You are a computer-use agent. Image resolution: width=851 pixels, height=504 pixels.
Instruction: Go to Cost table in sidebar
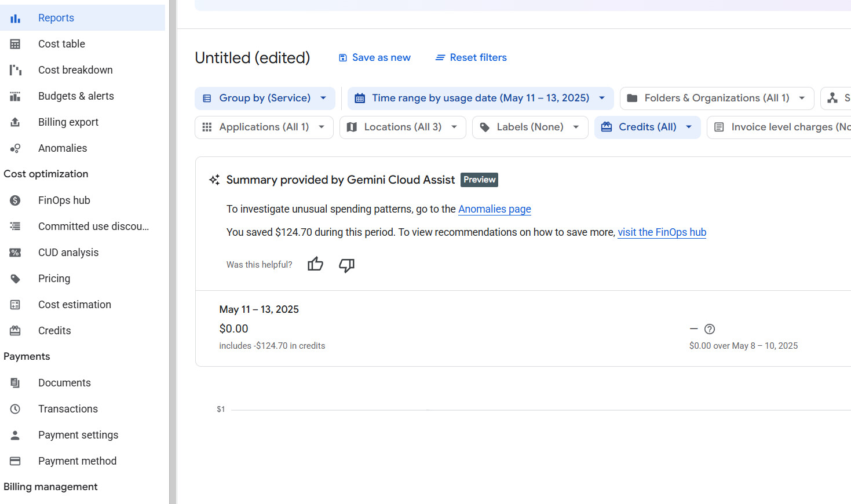(x=61, y=44)
